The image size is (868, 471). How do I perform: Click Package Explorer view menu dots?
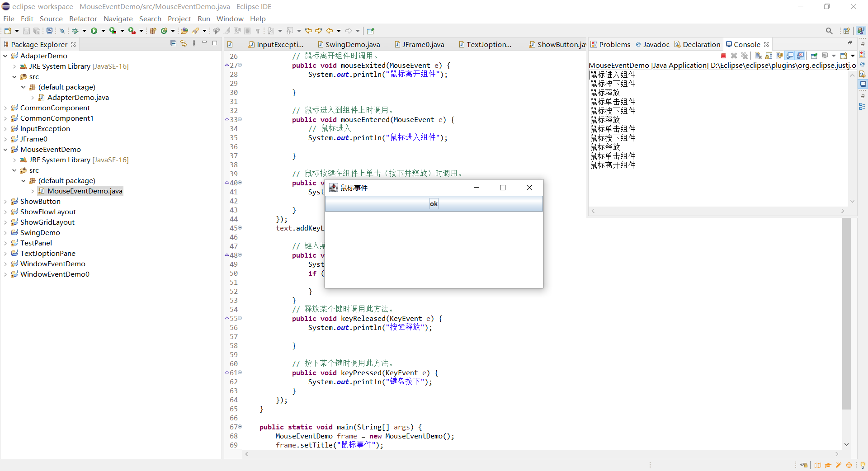tap(194, 43)
